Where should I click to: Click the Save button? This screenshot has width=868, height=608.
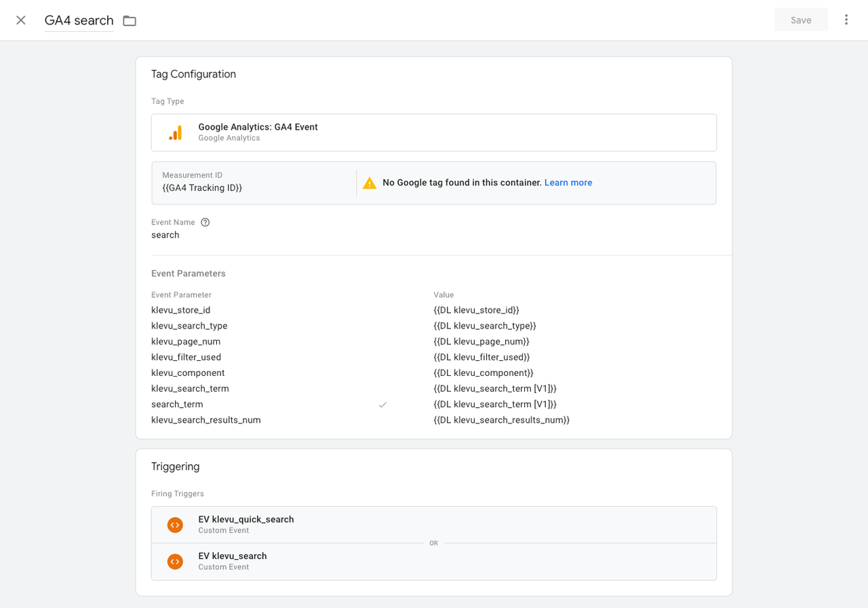(801, 20)
